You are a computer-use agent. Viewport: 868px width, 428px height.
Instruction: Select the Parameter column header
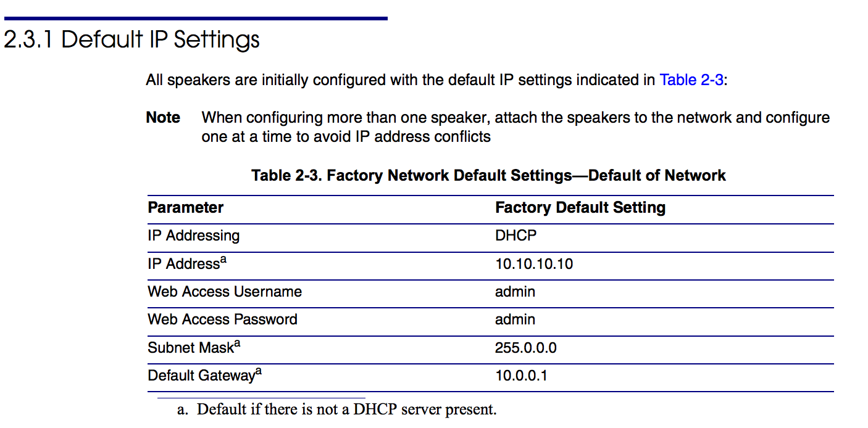185,208
